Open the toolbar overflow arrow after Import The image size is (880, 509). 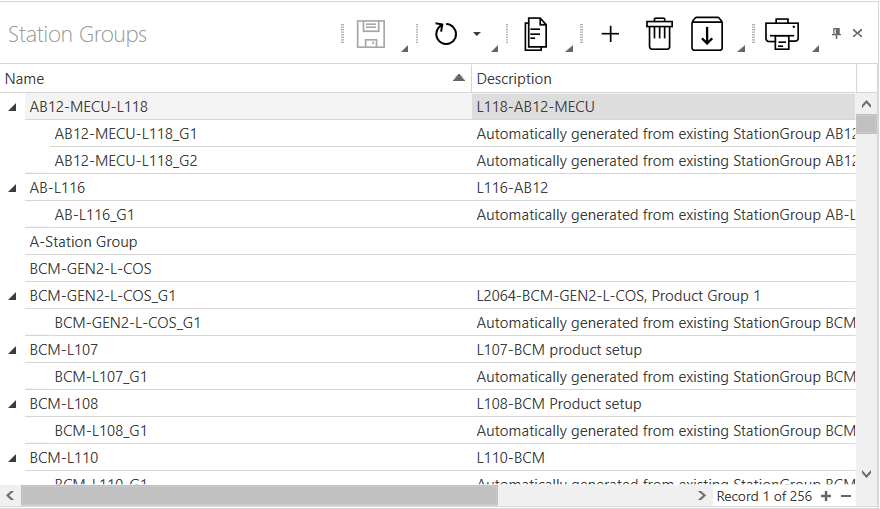pyautogui.click(x=741, y=49)
